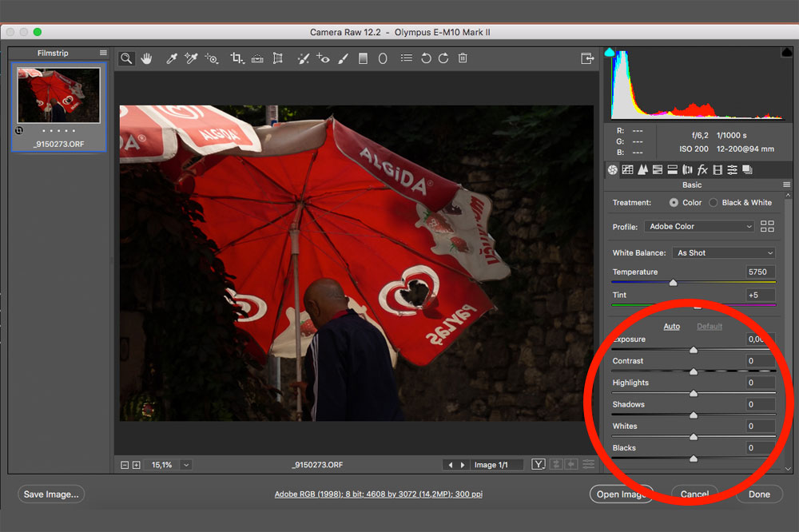This screenshot has width=799, height=532.
Task: Switch to the Detail tab
Action: tap(643, 169)
